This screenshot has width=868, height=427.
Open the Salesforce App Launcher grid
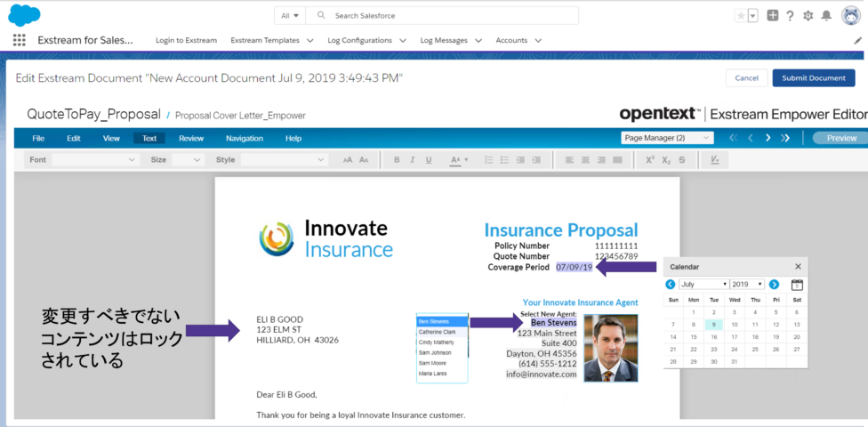pyautogui.click(x=20, y=40)
